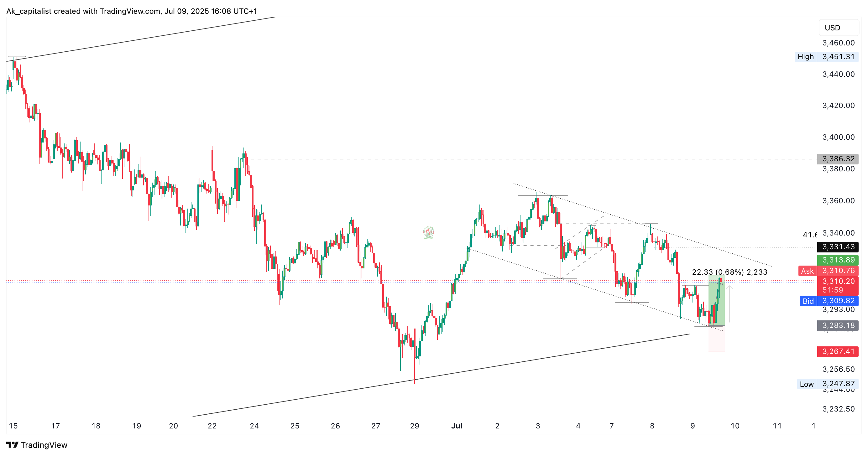Screen dimensions: 868x456
Task: Click the 22.33 (0.68%) 2,233 measurement label
Action: point(729,272)
